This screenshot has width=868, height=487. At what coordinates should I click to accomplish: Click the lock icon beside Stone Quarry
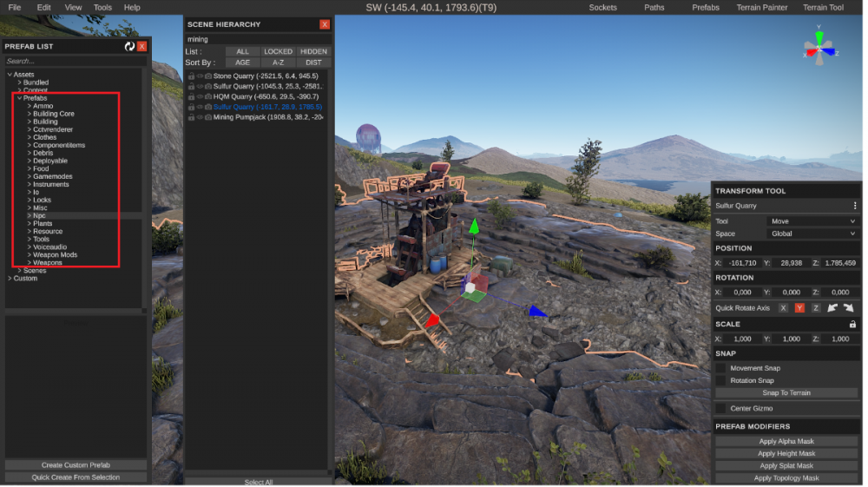(191, 76)
